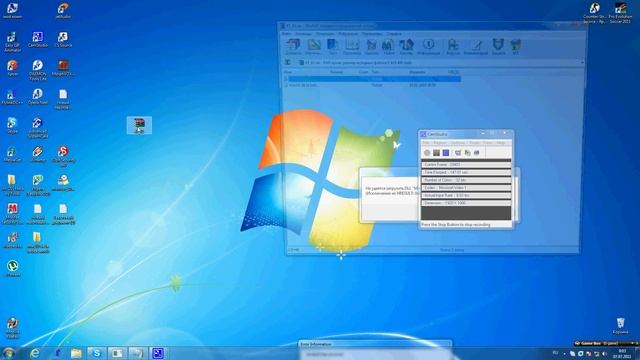The height and width of the screenshot is (360, 640).
Task: Click the clock in the system tray
Action: click(622, 353)
